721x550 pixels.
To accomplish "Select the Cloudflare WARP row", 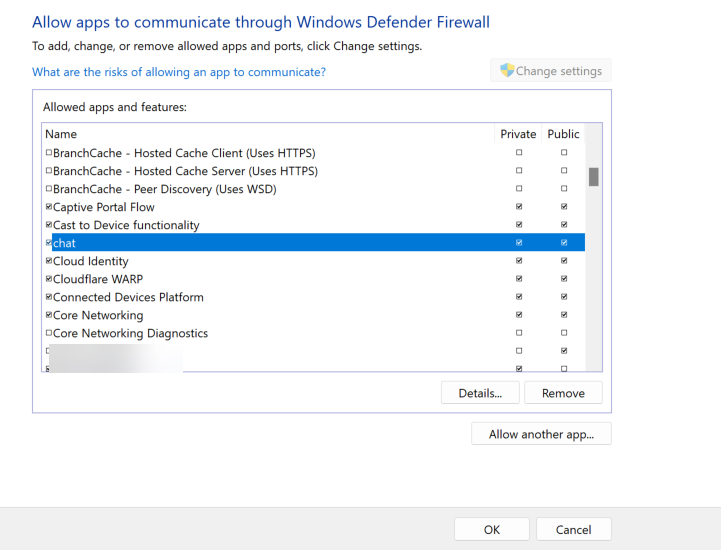I will tap(315, 279).
